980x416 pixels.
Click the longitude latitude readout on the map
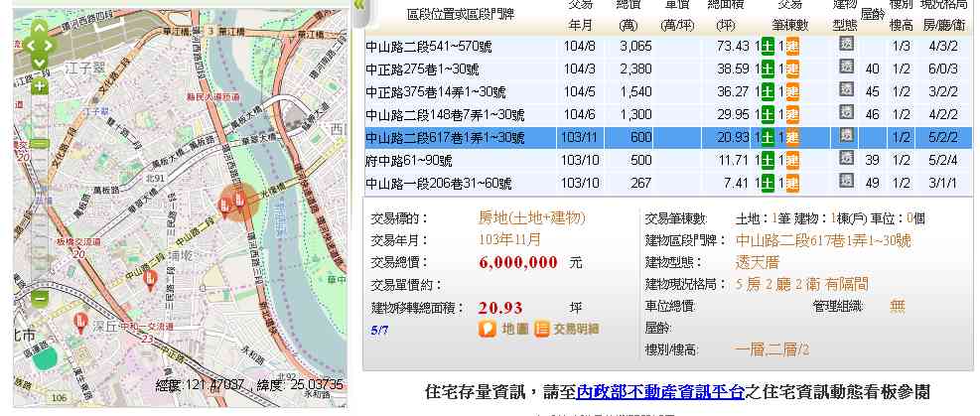249,384
